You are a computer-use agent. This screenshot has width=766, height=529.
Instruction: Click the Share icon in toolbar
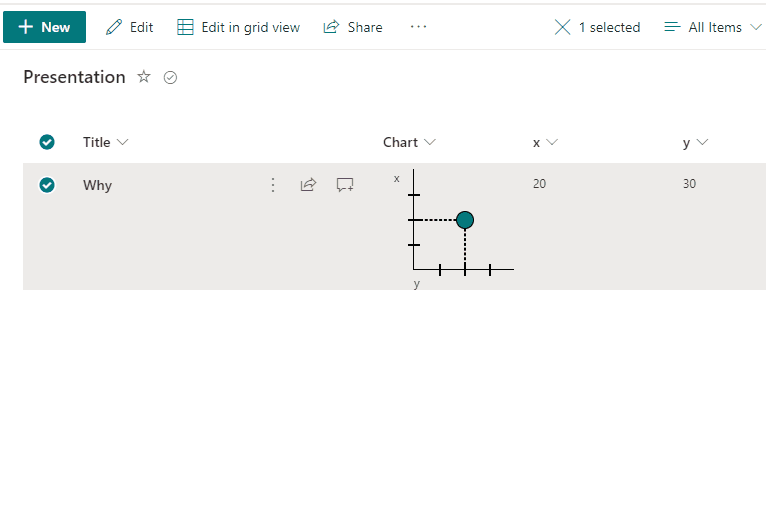point(331,27)
